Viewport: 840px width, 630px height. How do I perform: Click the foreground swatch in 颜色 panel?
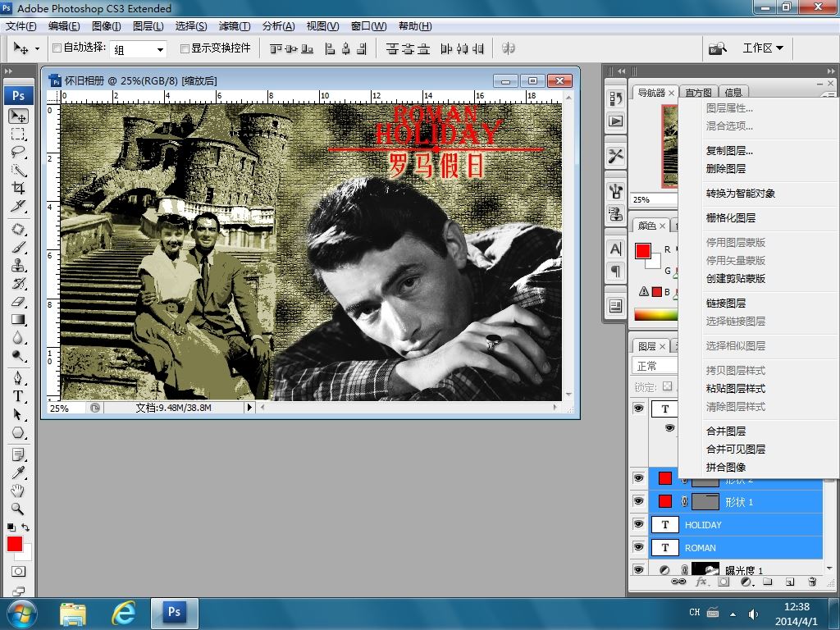[643, 251]
